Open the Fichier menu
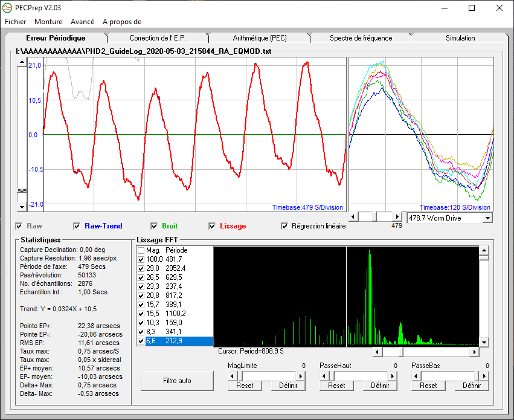Screen dimensions: 514x420 pos(16,21)
